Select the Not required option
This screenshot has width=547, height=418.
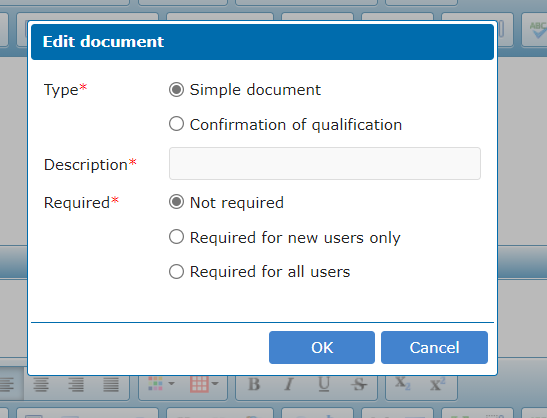click(x=176, y=202)
